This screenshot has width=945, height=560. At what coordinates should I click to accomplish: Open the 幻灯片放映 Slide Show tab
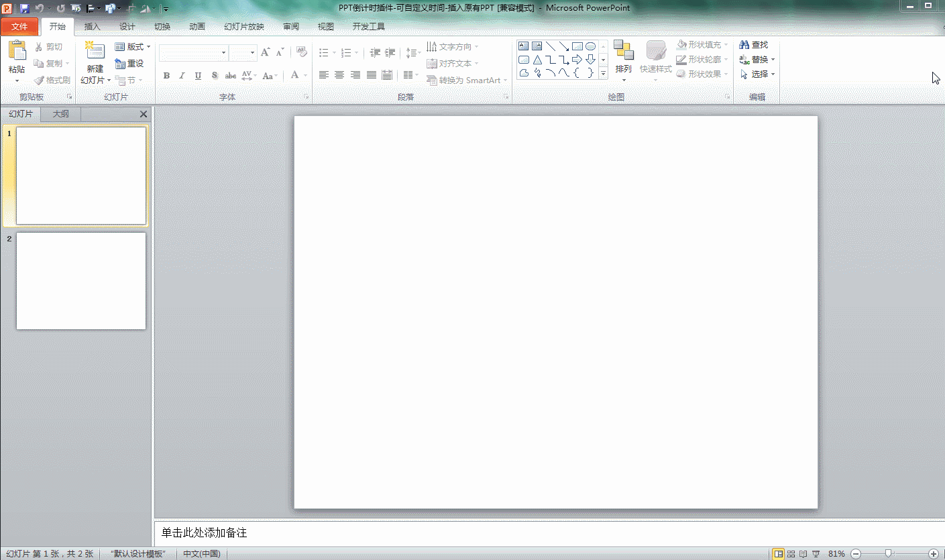point(244,27)
